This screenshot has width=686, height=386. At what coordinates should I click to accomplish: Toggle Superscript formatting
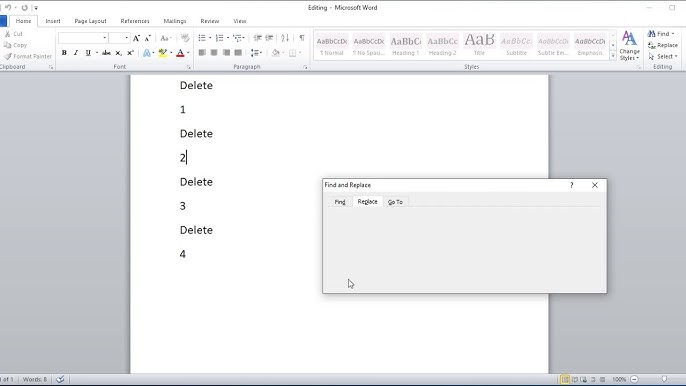coord(130,53)
